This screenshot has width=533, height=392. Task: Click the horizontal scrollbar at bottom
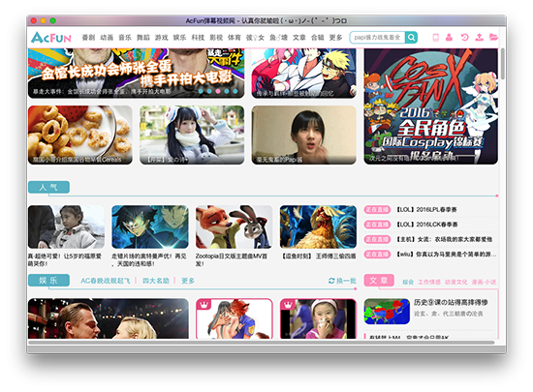pos(261,343)
